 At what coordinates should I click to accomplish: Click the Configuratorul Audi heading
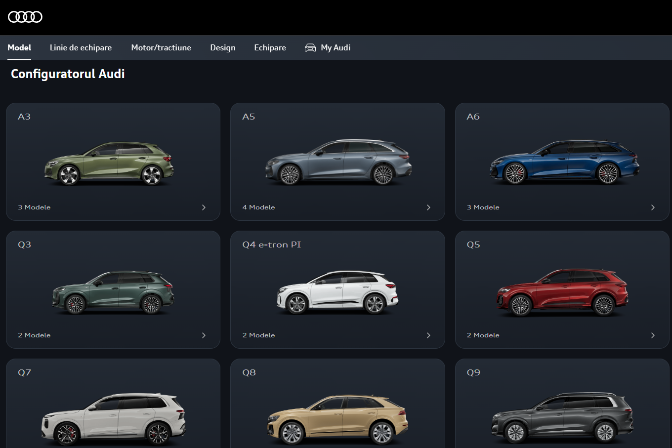tap(68, 74)
